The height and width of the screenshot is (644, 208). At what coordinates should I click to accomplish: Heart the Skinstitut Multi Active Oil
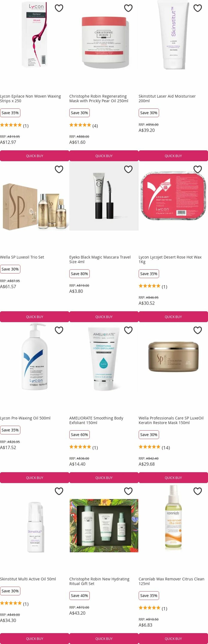click(59, 491)
